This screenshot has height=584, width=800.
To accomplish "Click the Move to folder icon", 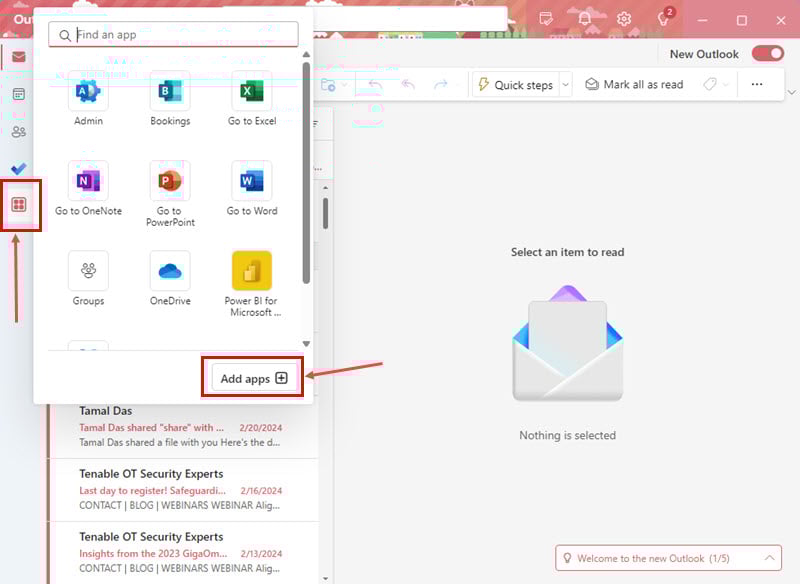I will click(x=328, y=85).
